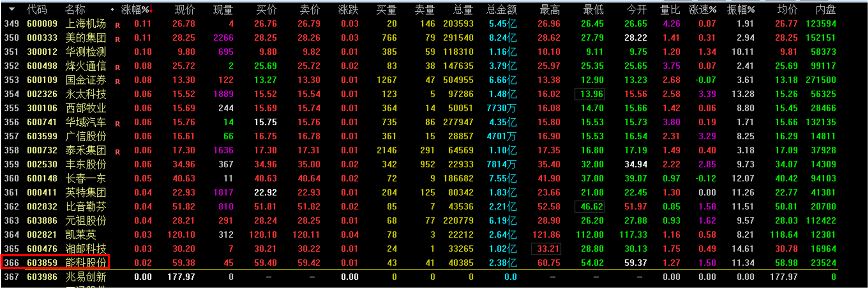Select the stock name 华测检测
This screenshot has height=288, width=868.
[86, 52]
